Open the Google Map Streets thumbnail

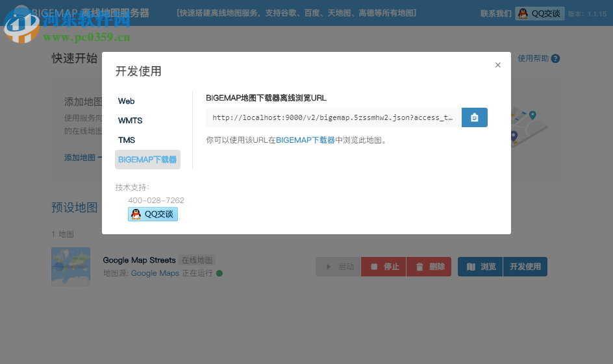tap(71, 267)
